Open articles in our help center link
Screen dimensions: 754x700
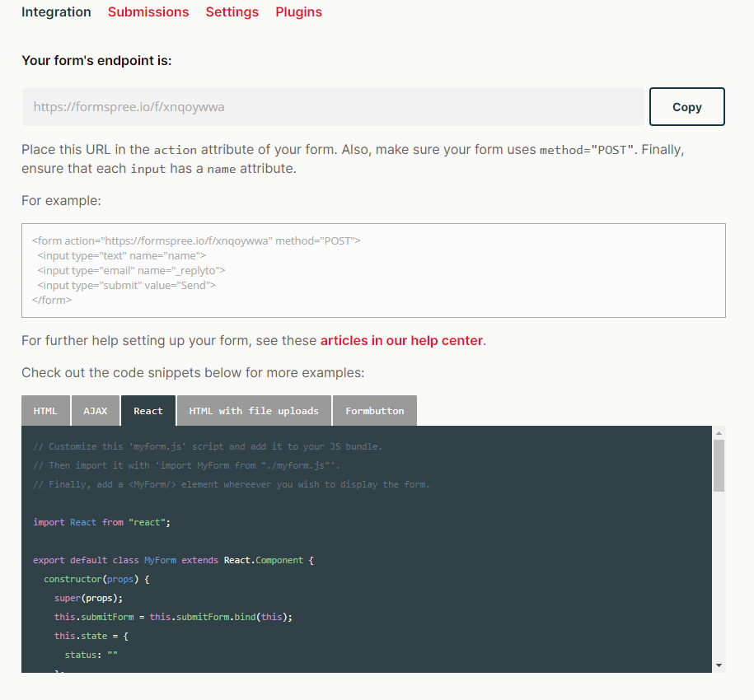401,341
